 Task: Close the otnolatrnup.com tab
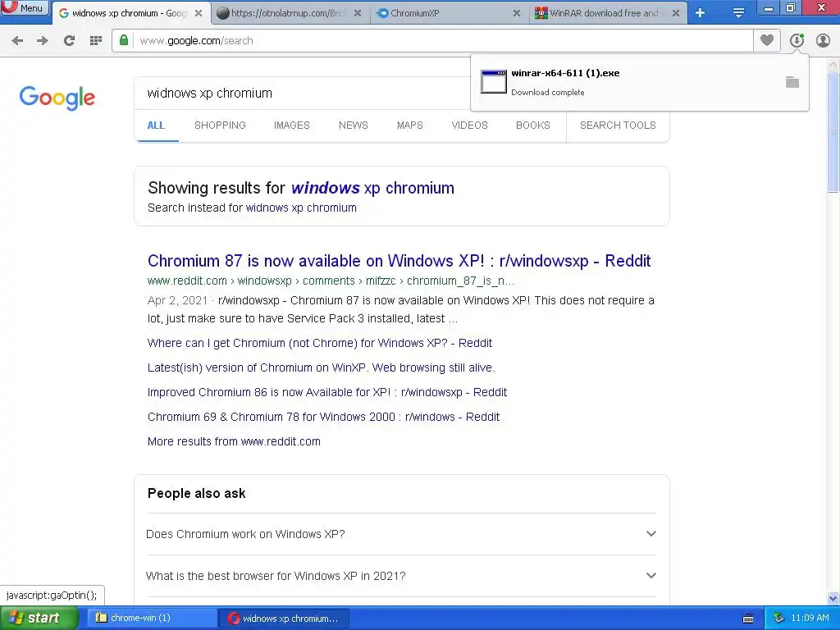click(358, 13)
